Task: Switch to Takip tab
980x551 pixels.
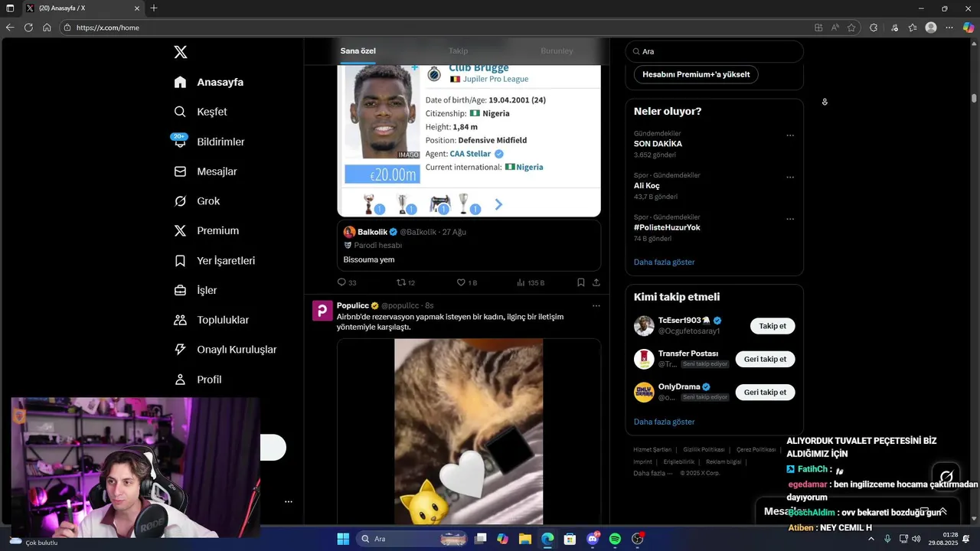Action: (458, 51)
